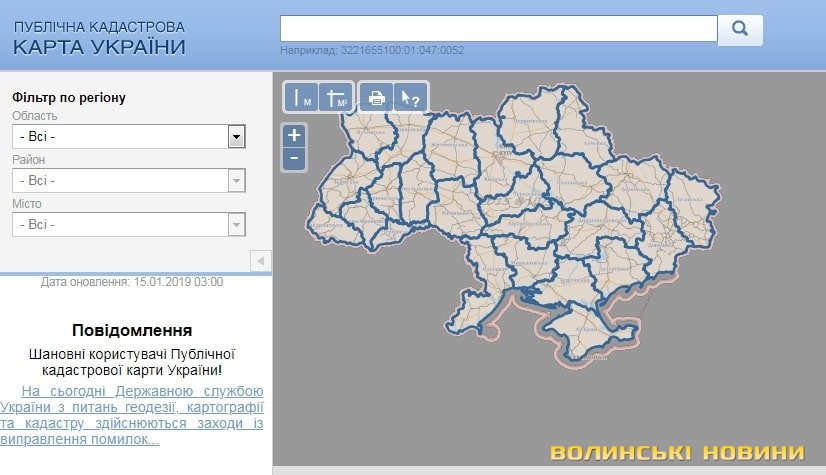Screen dimensions: 826x475
Task: Collapse the left sidebar panel
Action: [x=260, y=260]
